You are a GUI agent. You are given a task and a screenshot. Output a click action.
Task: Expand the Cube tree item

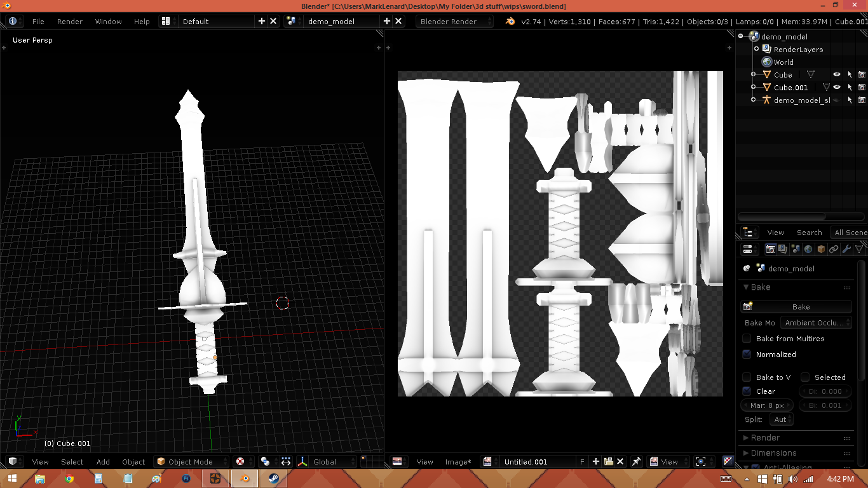tap(753, 75)
